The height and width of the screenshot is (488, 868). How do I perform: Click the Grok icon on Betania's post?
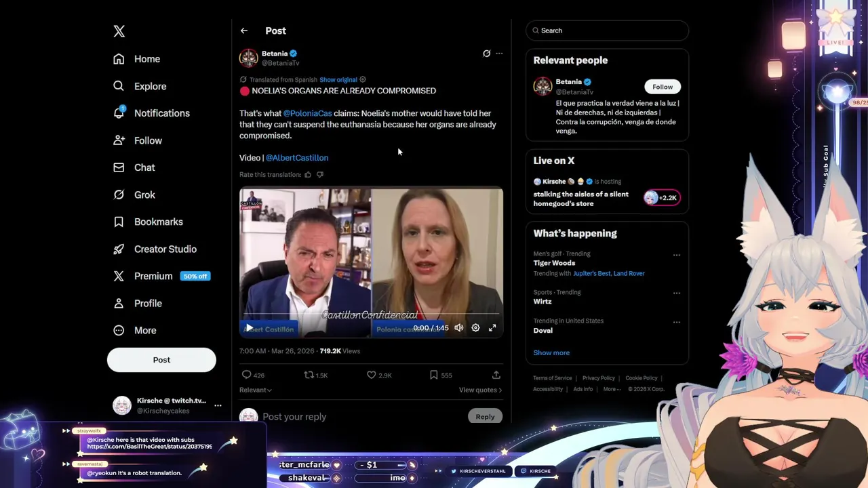[x=486, y=54]
